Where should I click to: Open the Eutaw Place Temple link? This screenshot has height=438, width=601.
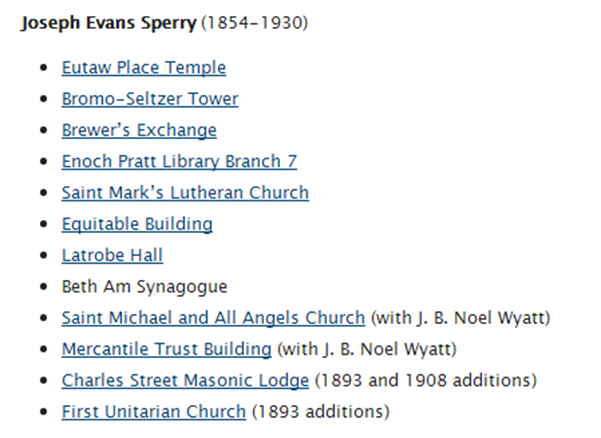click(x=144, y=68)
